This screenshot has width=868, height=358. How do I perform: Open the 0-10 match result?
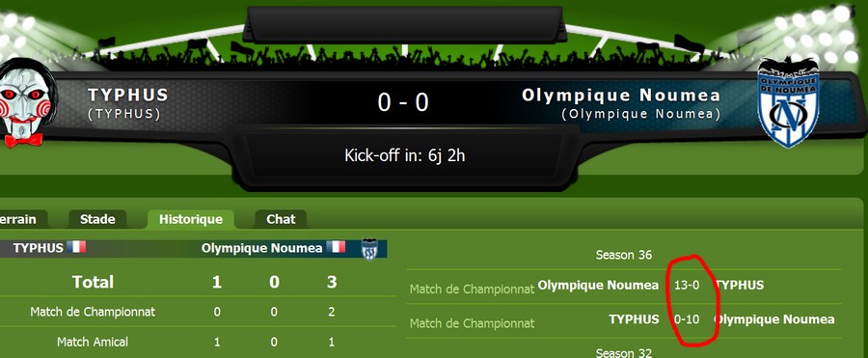[x=687, y=319]
